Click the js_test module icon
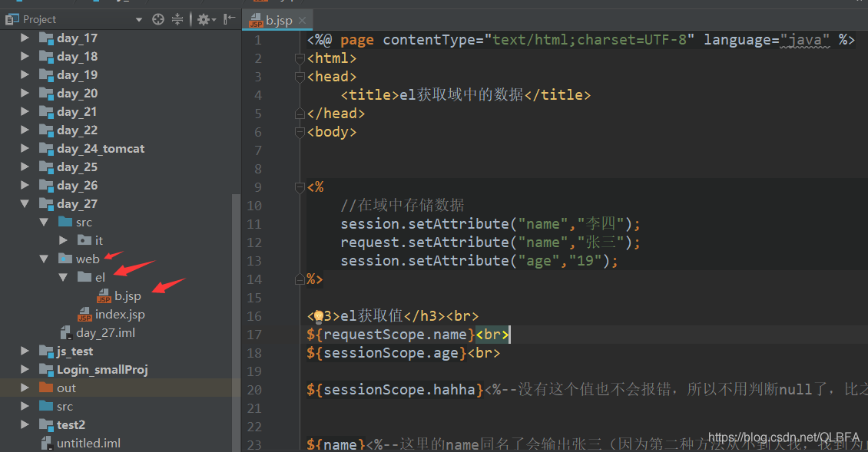 tap(46, 351)
